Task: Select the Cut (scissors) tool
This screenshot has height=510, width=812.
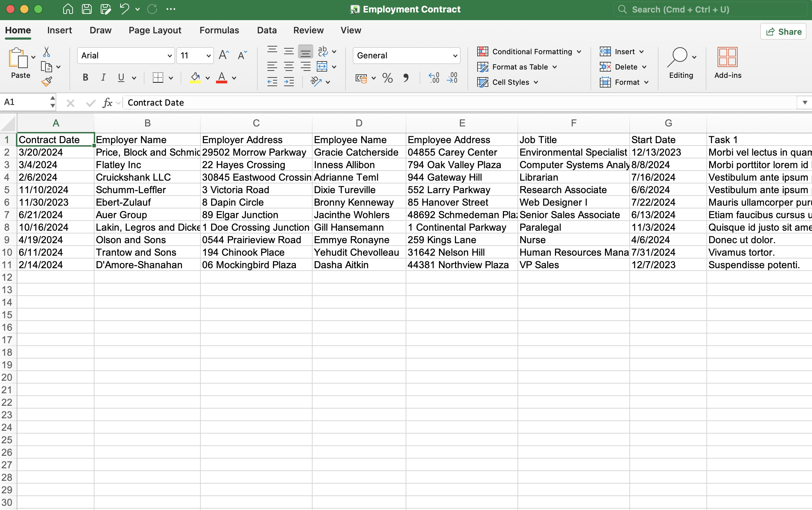Action: click(x=46, y=51)
